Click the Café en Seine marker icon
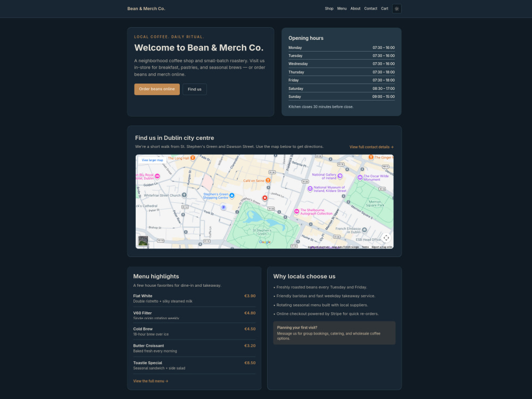The image size is (532, 399). (x=268, y=180)
